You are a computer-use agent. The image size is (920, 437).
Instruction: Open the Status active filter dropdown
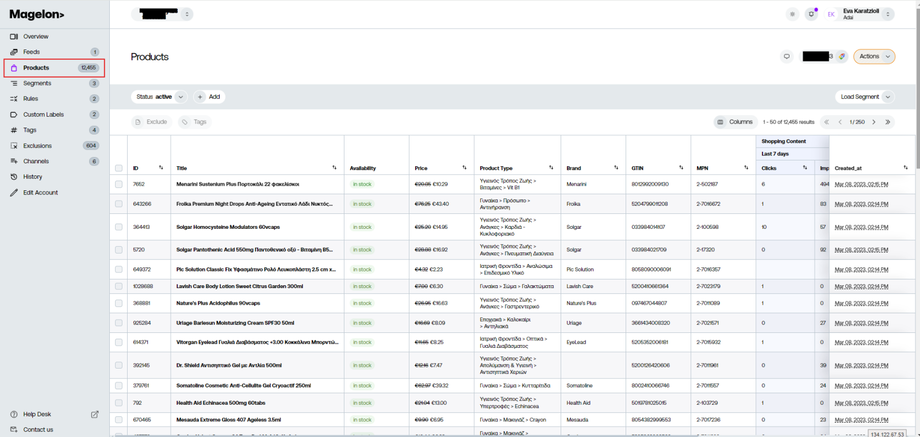[160, 97]
